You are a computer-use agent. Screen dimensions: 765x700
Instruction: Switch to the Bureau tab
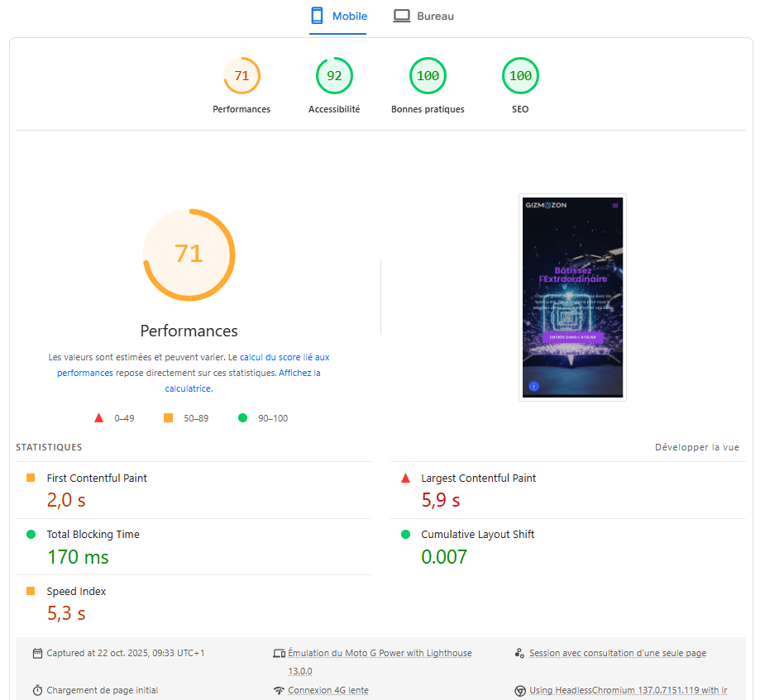(x=423, y=17)
